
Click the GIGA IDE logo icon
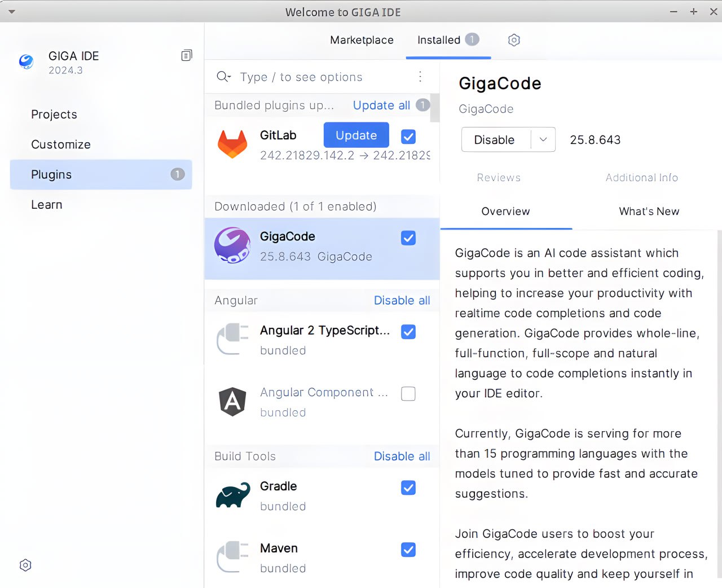[26, 62]
